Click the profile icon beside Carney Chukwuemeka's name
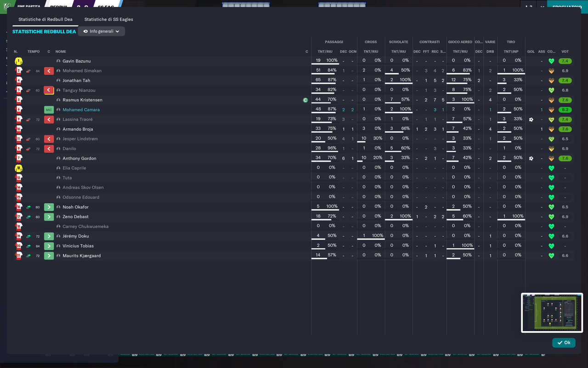The width and height of the screenshot is (588, 368). [x=58, y=227]
